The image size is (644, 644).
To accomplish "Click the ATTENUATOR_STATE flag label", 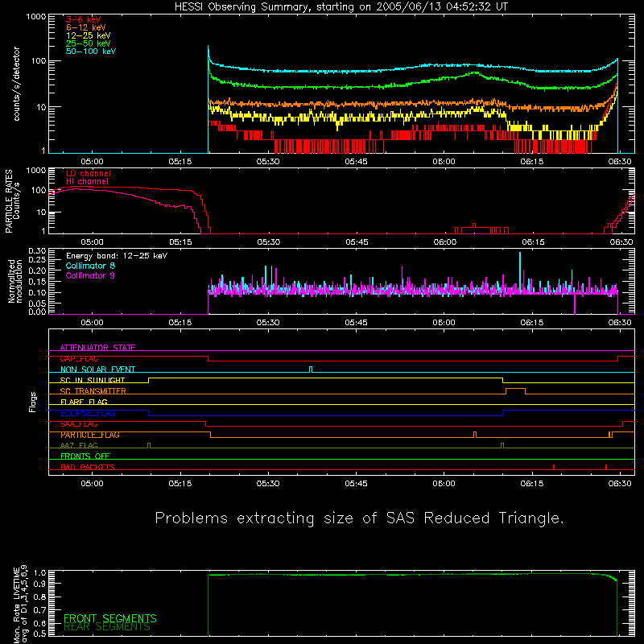I will tap(97, 348).
